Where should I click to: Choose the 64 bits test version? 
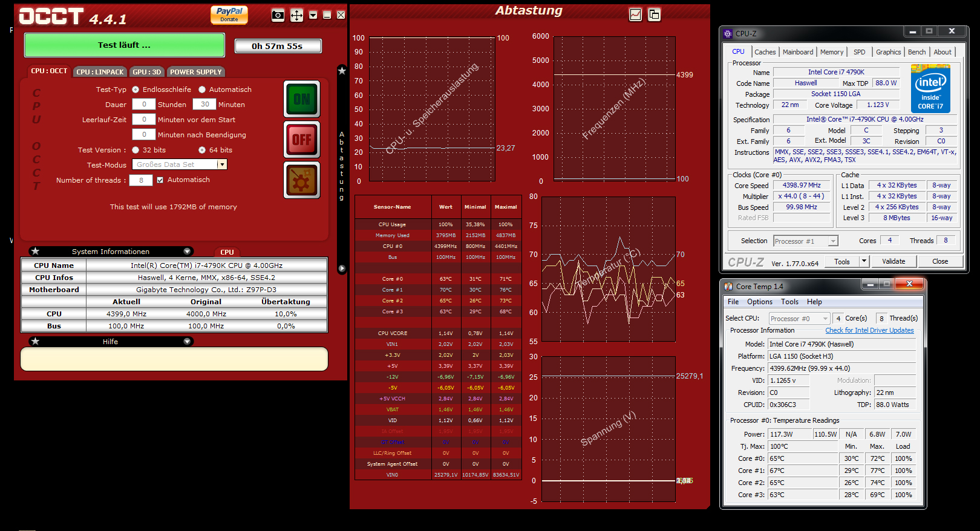point(202,150)
